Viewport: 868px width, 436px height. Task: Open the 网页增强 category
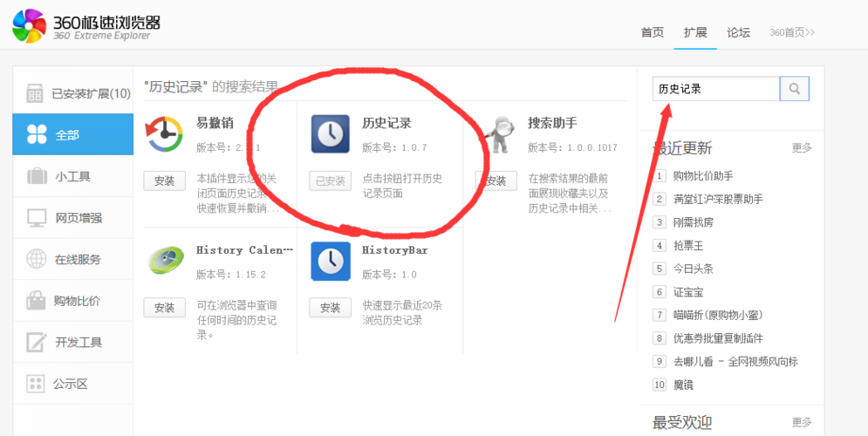point(73,218)
